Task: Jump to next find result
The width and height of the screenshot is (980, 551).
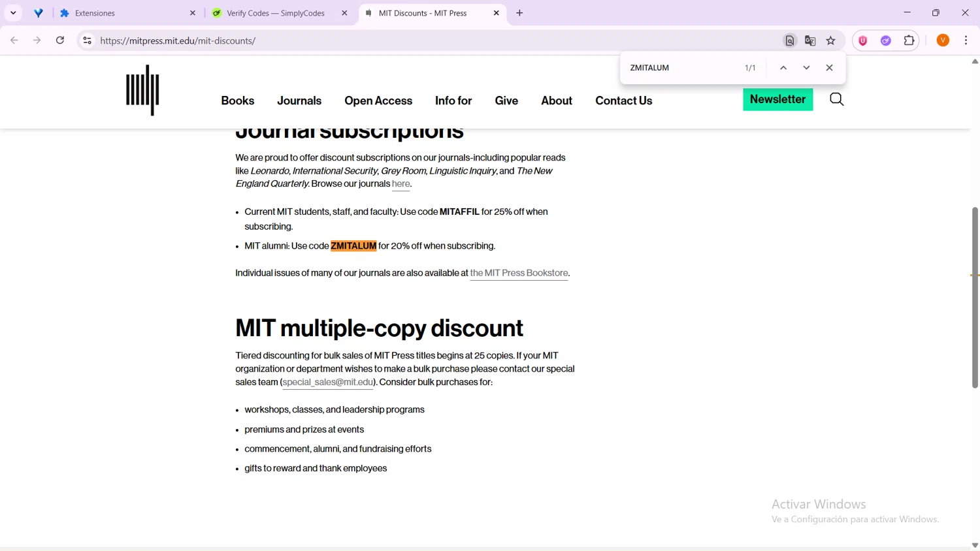Action: click(806, 68)
